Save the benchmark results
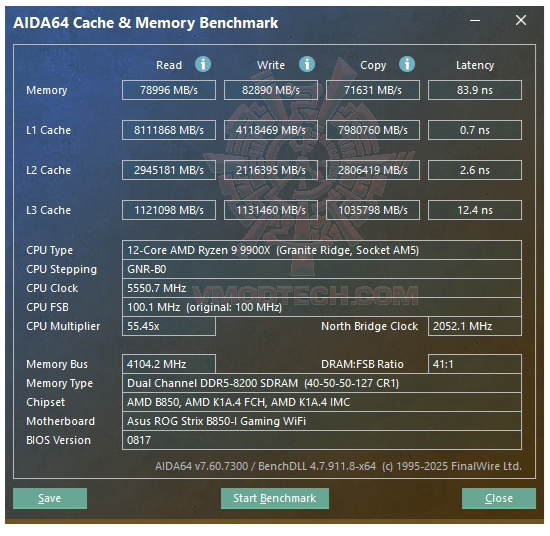This screenshot has width=550, height=536. coord(50,498)
